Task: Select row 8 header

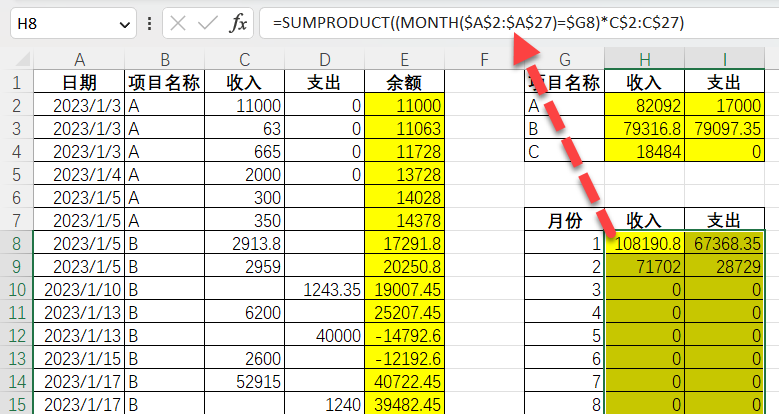Action: [16, 244]
